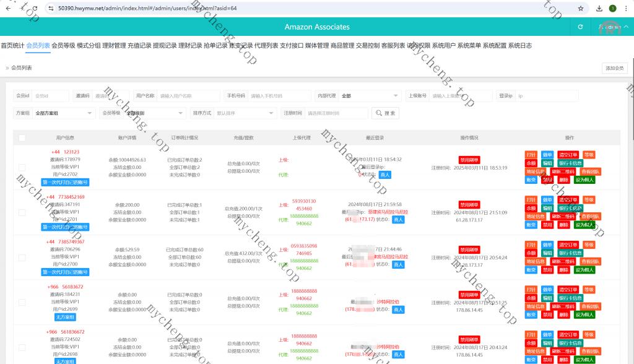Click the 添加会员 button
Viewport: 634px width, 364px height.
coord(614,68)
